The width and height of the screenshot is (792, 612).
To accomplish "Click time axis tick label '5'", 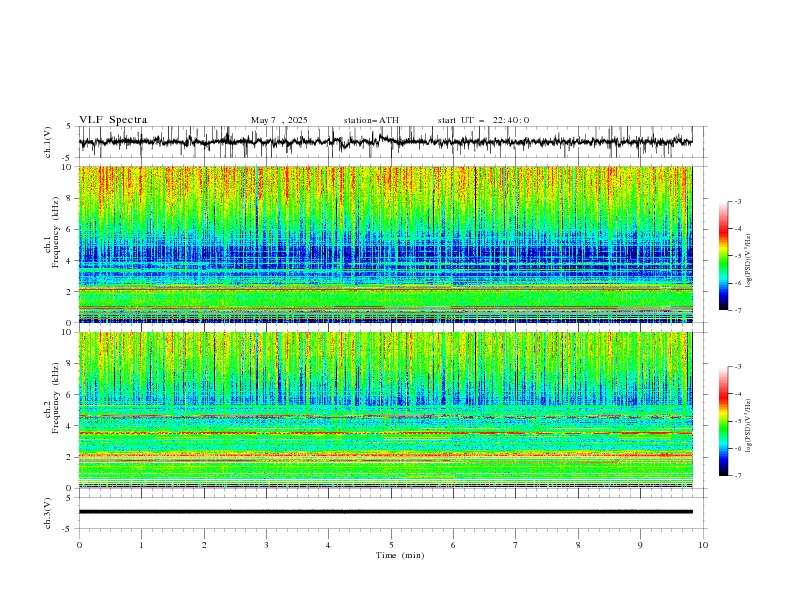I will coord(391,545).
